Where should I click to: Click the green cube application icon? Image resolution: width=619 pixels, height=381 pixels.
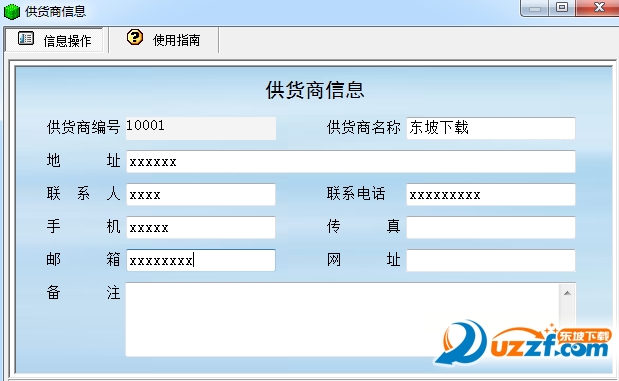click(11, 11)
